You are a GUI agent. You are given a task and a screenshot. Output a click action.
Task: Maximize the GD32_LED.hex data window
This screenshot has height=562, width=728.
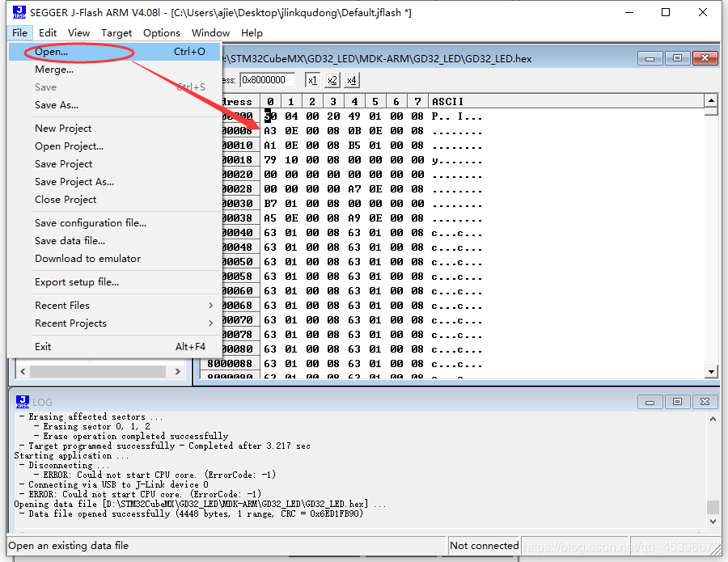tap(677, 58)
